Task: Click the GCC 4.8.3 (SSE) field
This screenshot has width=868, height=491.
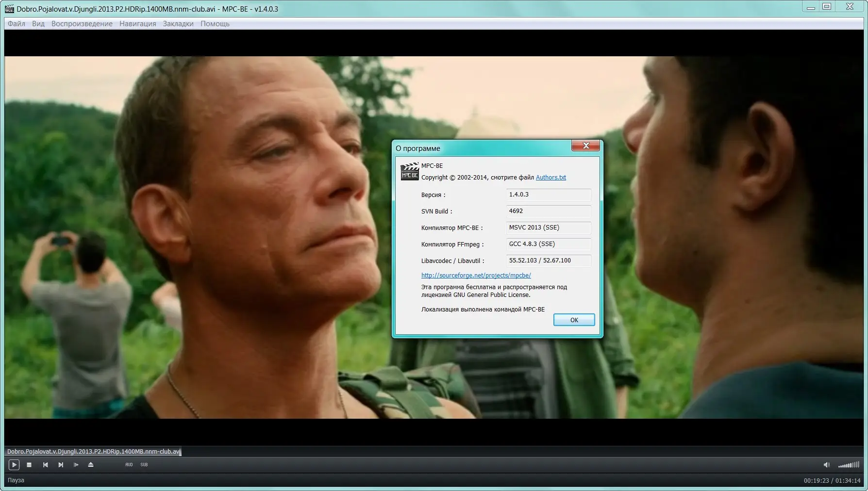Action: (549, 244)
